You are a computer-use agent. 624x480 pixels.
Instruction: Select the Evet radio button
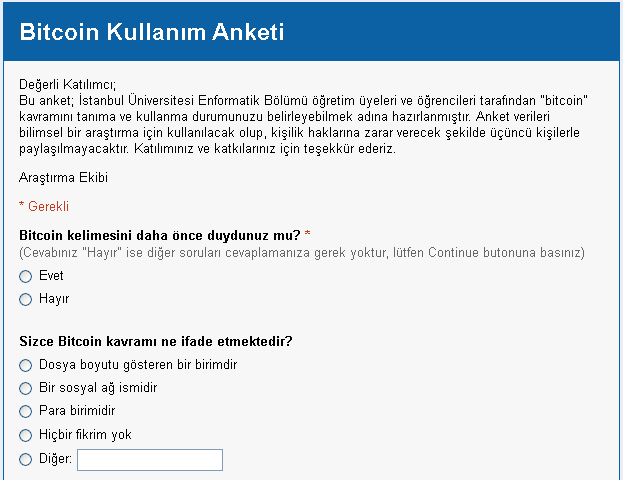(26, 276)
